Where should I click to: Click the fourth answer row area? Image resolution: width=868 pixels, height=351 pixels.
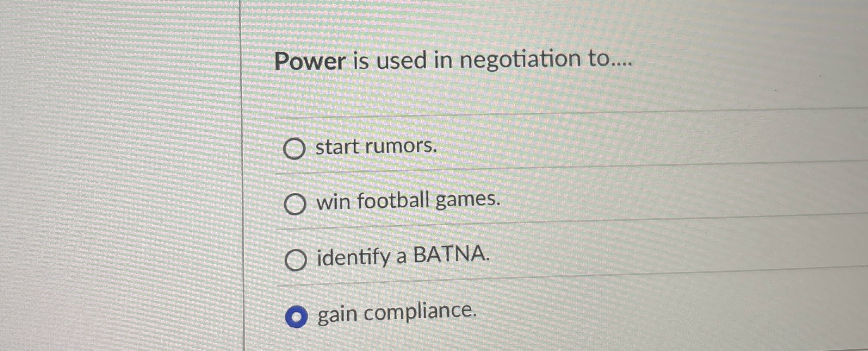pyautogui.click(x=493, y=315)
